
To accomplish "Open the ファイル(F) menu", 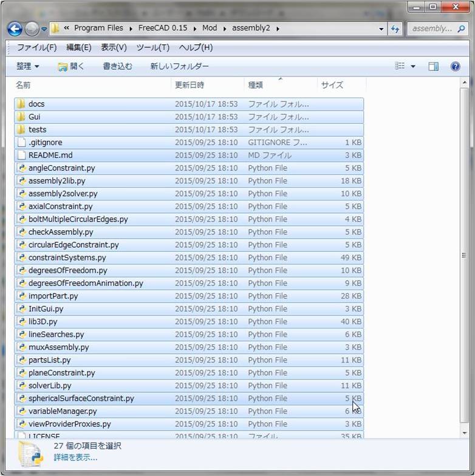I will (x=36, y=47).
